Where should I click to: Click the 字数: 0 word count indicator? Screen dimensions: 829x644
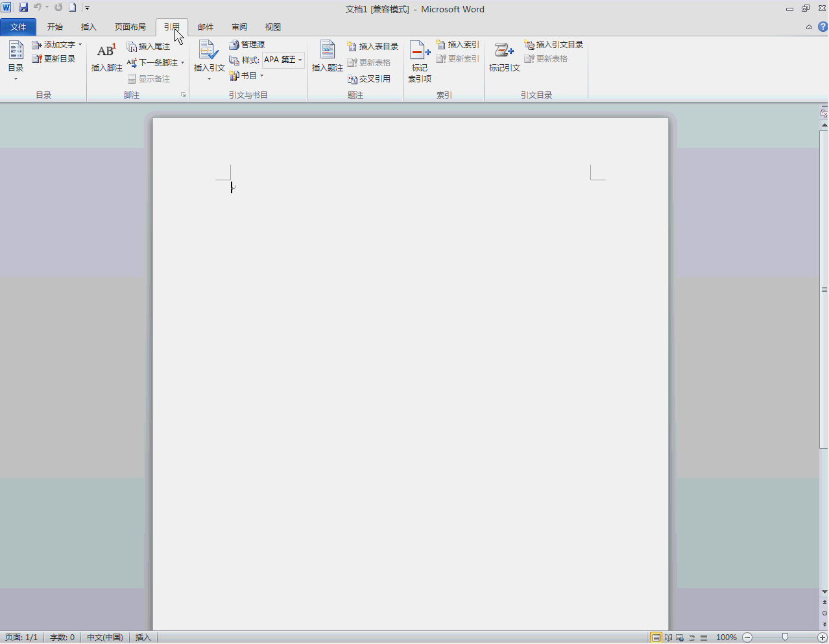(x=62, y=638)
